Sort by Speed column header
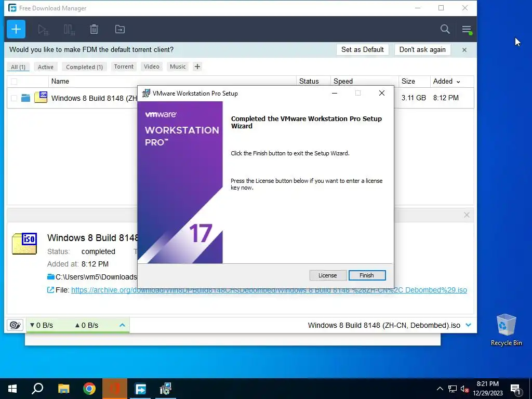532x399 pixels. point(343,82)
